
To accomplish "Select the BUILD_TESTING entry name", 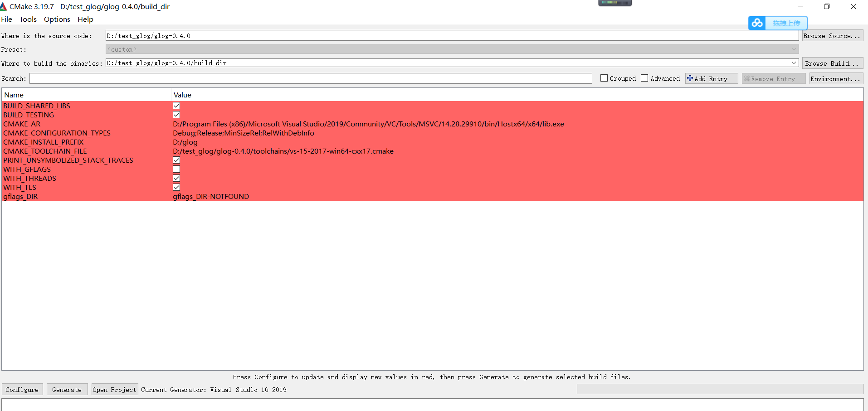I will click(x=29, y=115).
